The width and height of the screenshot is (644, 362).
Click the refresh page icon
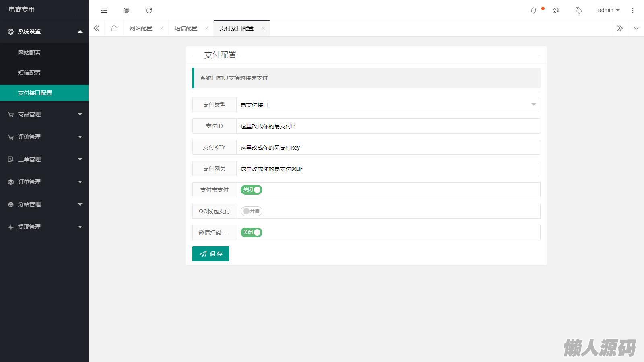click(x=149, y=10)
